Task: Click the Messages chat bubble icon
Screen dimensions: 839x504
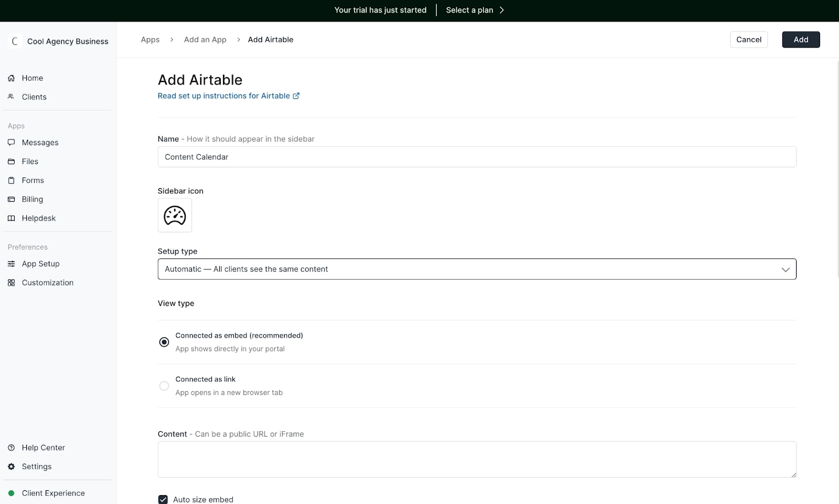Action: pyautogui.click(x=11, y=143)
